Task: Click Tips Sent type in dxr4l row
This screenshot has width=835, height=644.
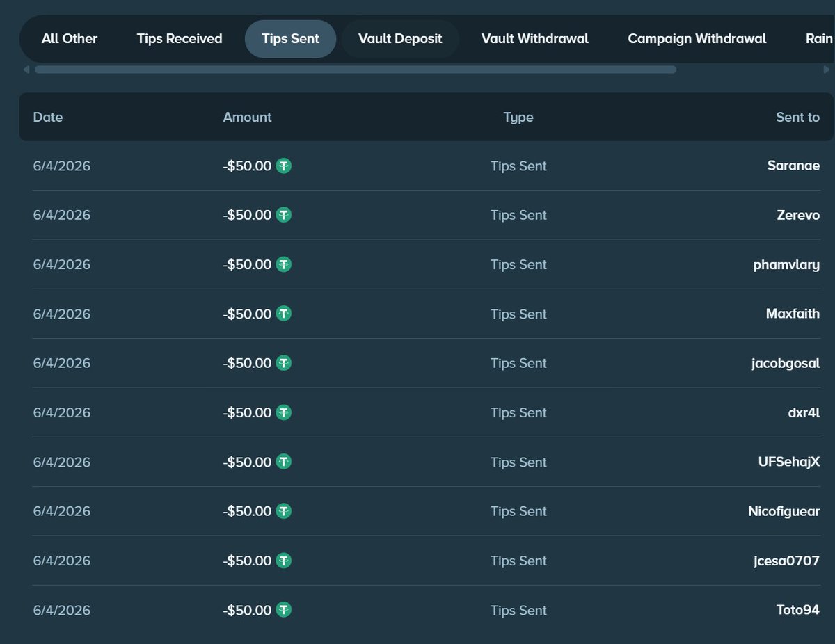Action: [518, 412]
